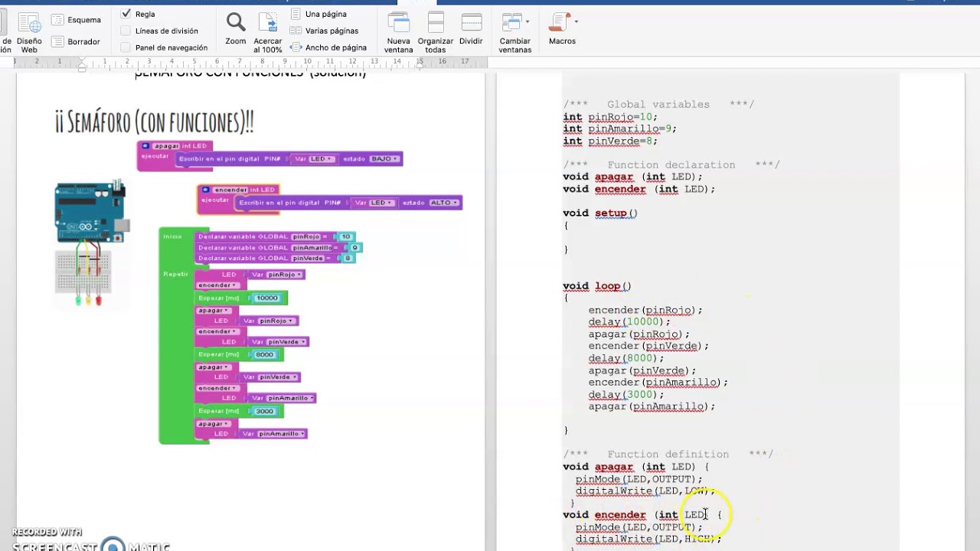Screen dimensions: 980x551
Task: Select the Borrador view
Action: tap(76, 41)
